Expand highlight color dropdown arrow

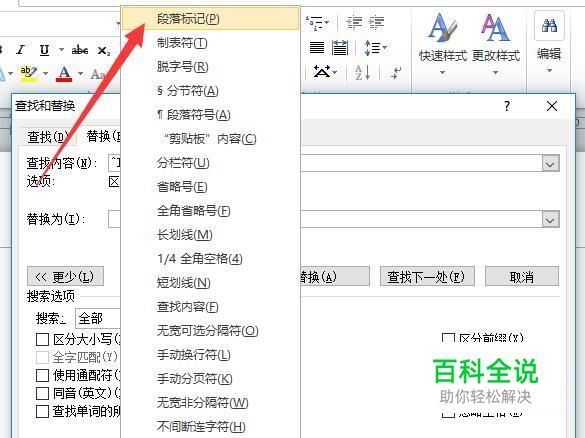pos(46,73)
